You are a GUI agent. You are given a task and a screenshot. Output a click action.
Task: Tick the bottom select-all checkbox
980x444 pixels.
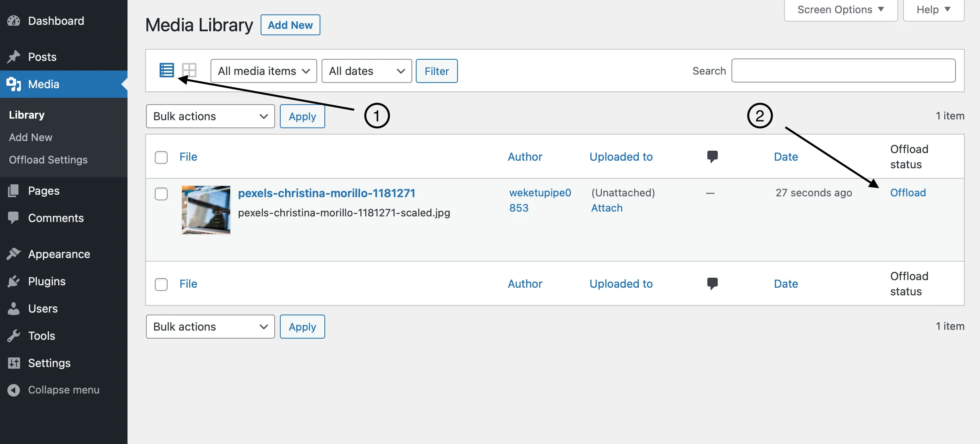(x=161, y=284)
